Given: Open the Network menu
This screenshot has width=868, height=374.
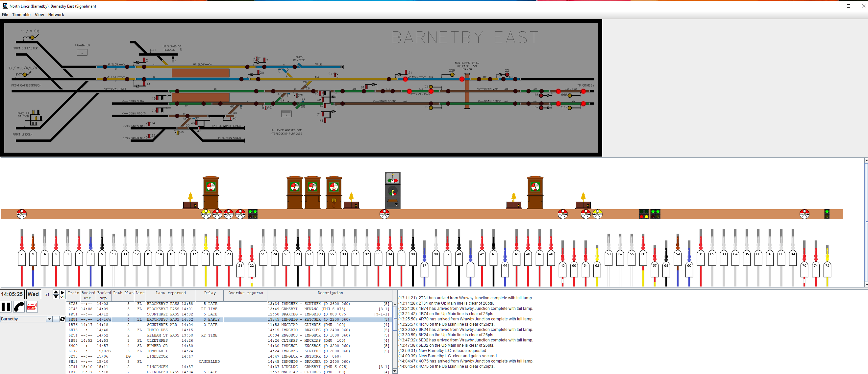Looking at the screenshot, I should coord(56,15).
